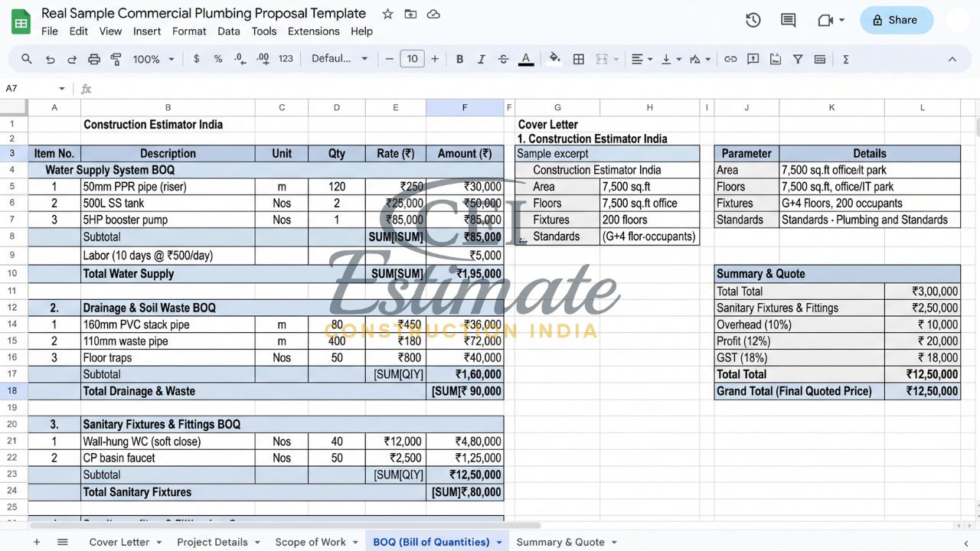Click the Share button
This screenshot has width=980, height=551.
(896, 20)
